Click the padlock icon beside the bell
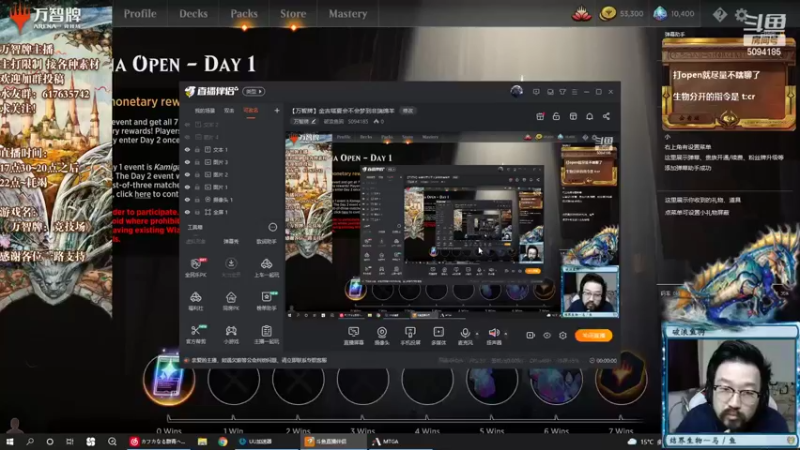The width and height of the screenshot is (800, 450). coord(556,116)
